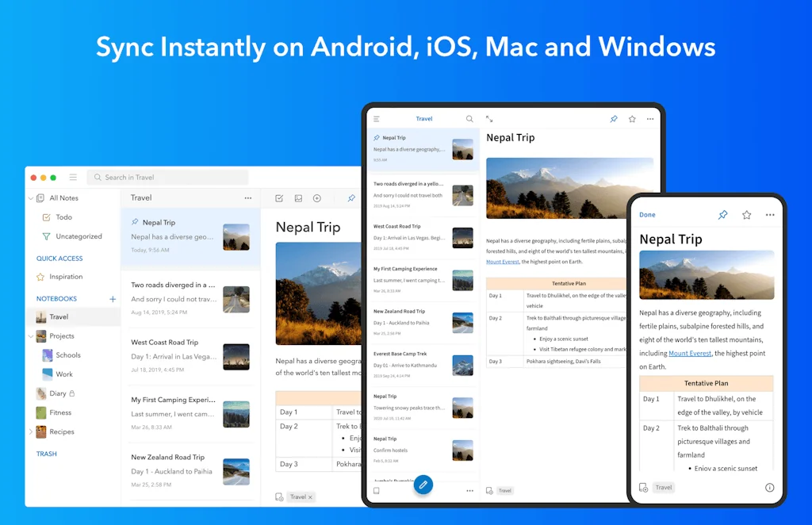Select the Fitness notebook in sidebar

coord(60,412)
